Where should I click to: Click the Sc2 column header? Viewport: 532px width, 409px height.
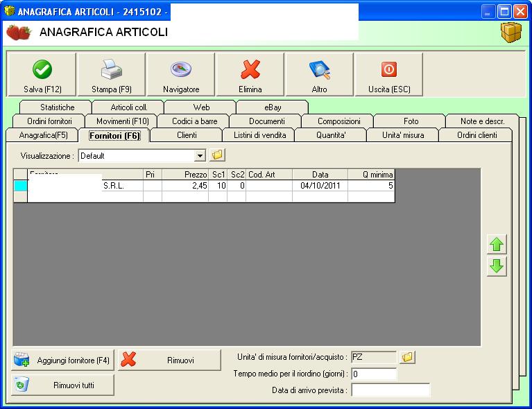point(237,174)
